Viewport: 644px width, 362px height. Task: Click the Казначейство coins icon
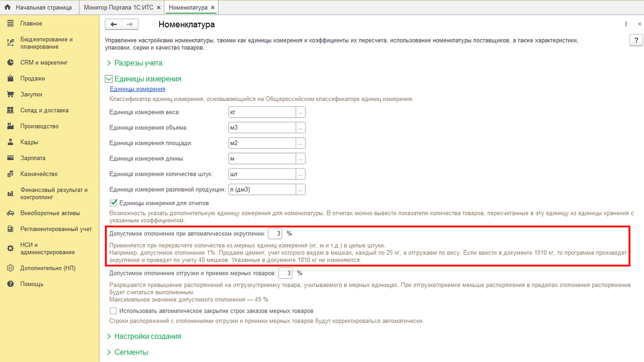[10, 174]
